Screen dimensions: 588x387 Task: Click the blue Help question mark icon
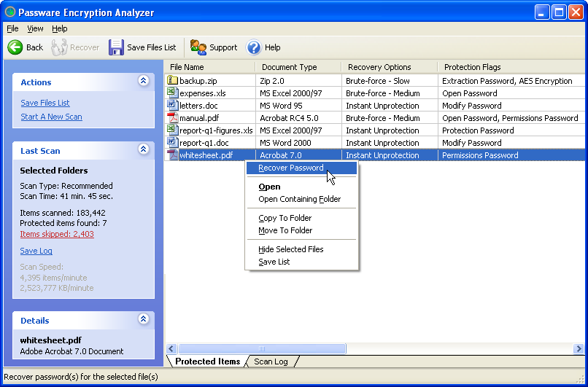pos(253,47)
